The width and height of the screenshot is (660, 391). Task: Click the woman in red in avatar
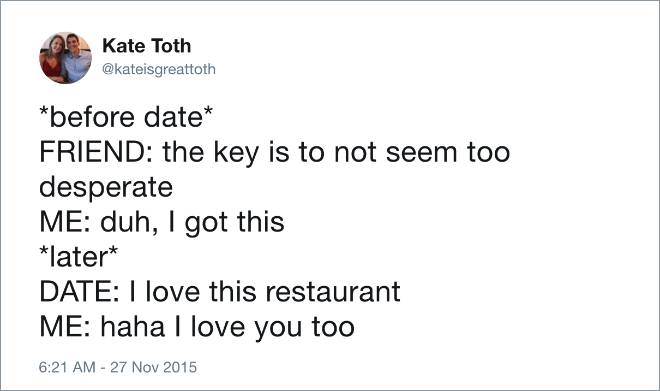(52, 60)
